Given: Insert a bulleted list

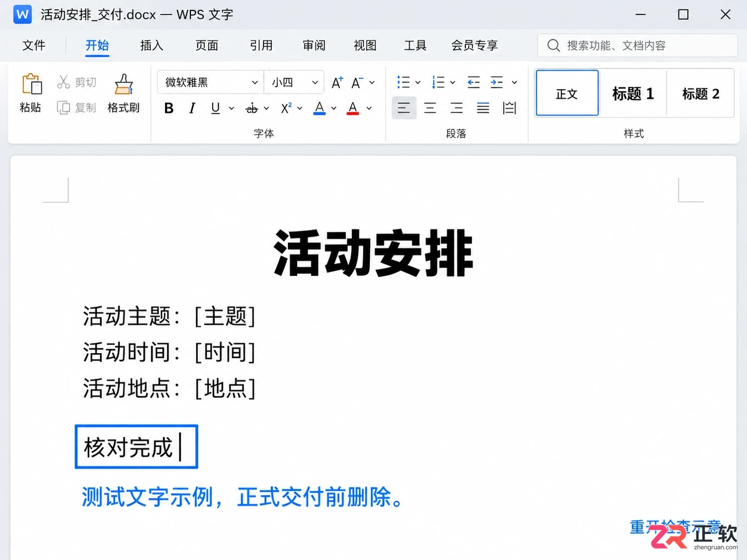Looking at the screenshot, I should (x=403, y=82).
